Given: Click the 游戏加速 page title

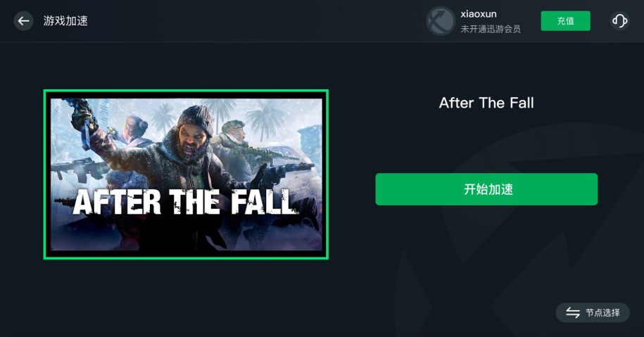Looking at the screenshot, I should [65, 21].
